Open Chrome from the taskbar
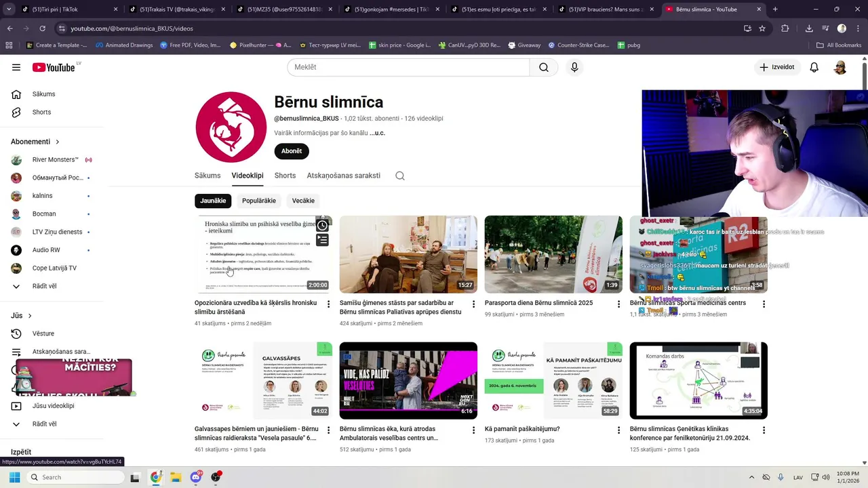 pos(156,477)
